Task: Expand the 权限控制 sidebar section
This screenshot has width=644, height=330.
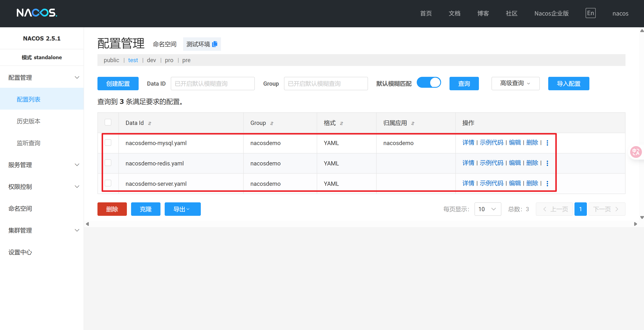Action: pyautogui.click(x=42, y=187)
